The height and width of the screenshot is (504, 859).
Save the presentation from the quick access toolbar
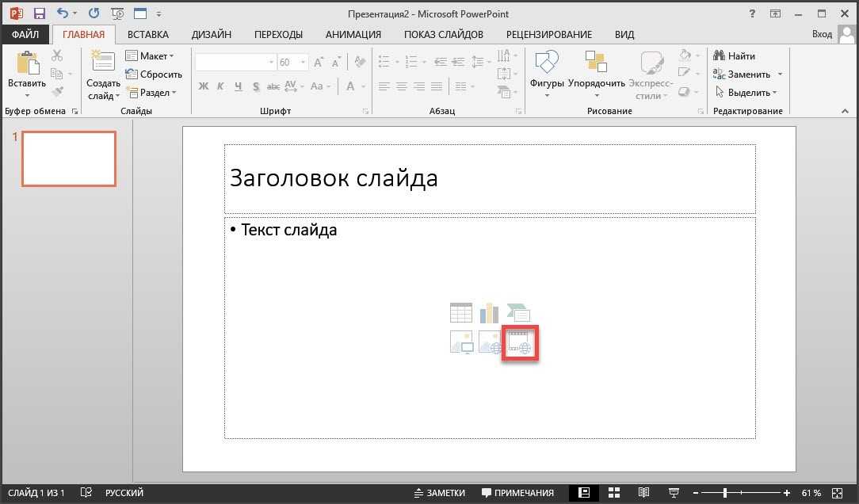tap(39, 13)
